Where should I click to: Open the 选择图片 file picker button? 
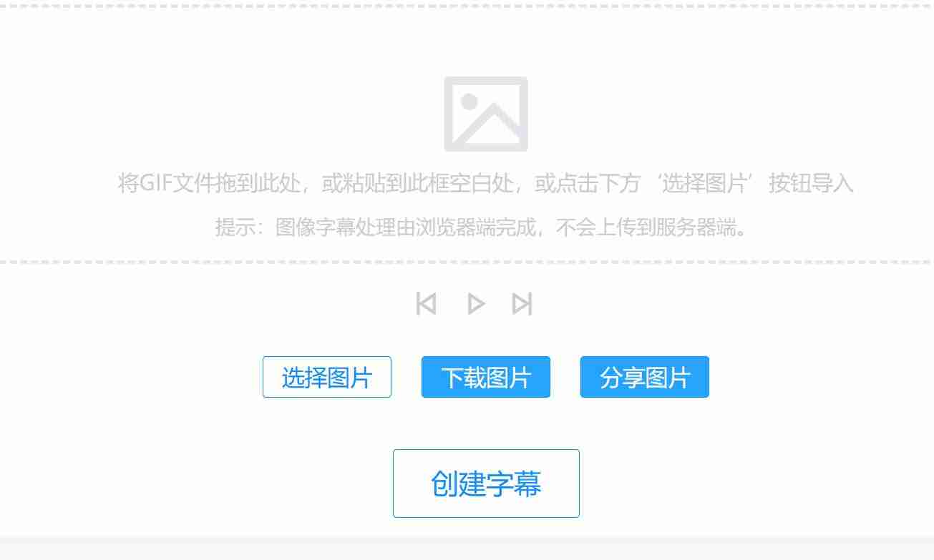pyautogui.click(x=327, y=377)
